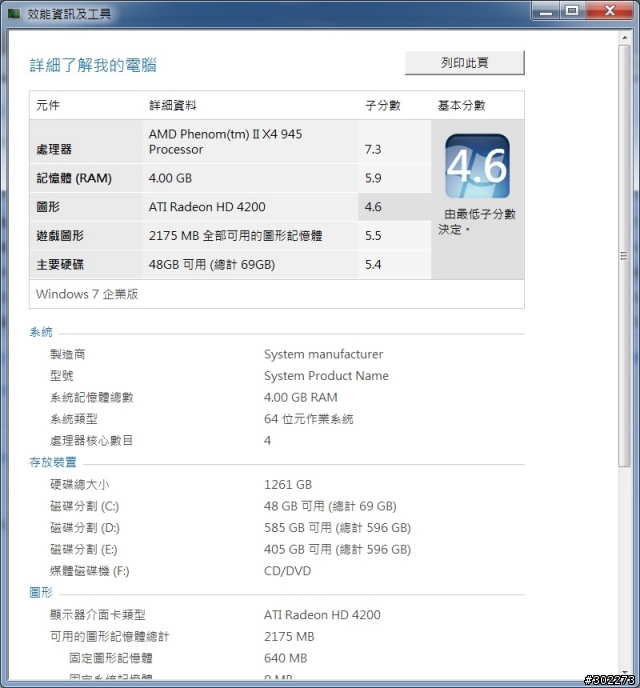Click 405 GB 可用 (總計 596 GB) value
This screenshot has height=688, width=640.
point(337,549)
